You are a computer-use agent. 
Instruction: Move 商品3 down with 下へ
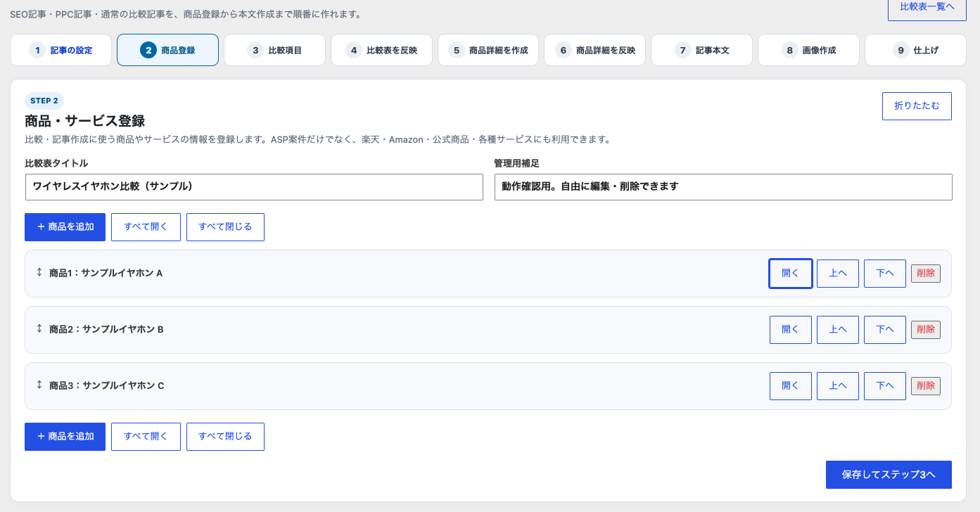pyautogui.click(x=885, y=386)
